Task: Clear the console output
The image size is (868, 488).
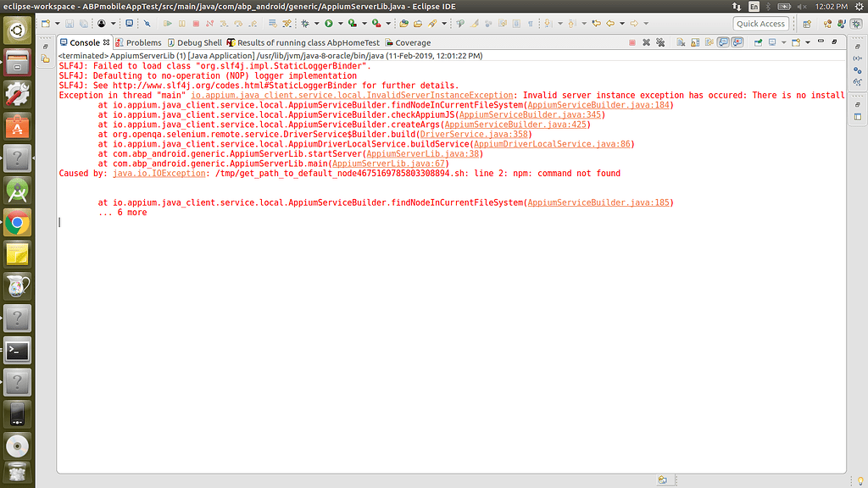Action: (x=679, y=42)
